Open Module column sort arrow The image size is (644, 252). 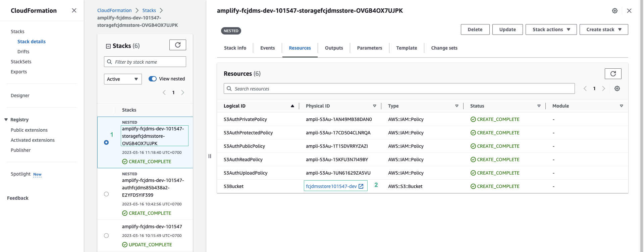coord(622,106)
